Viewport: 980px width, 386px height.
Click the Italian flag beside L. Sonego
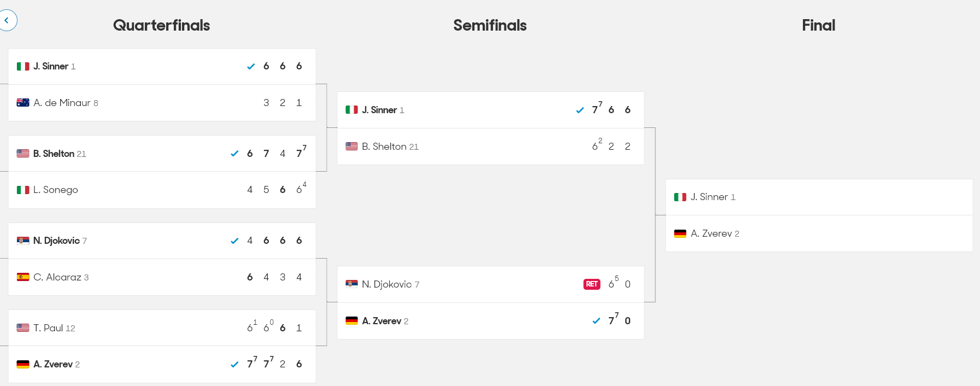coord(23,190)
